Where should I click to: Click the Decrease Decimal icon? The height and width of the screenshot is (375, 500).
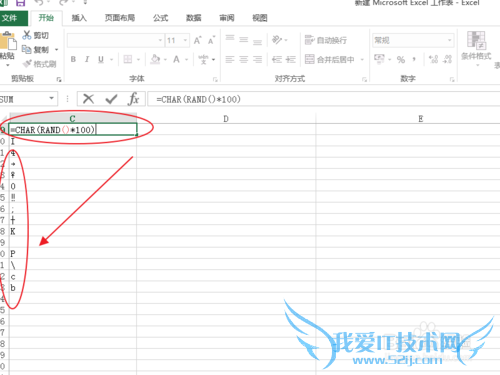447,60
